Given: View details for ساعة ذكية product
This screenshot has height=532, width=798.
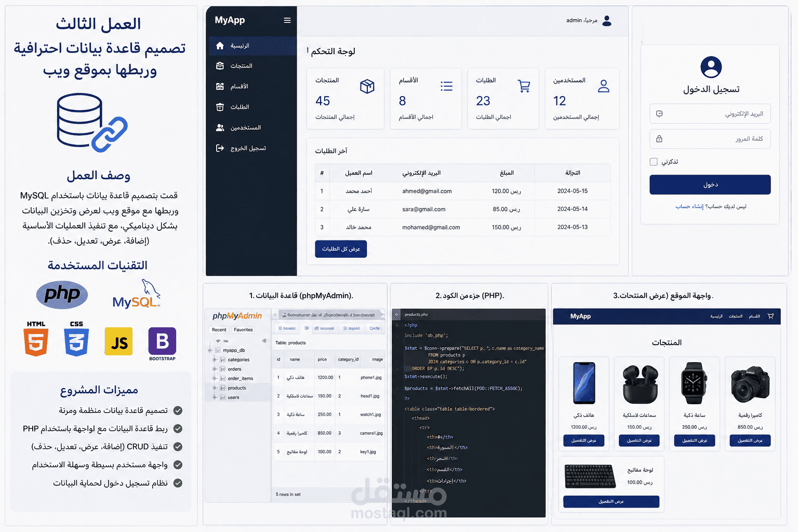Looking at the screenshot, I should (x=695, y=441).
